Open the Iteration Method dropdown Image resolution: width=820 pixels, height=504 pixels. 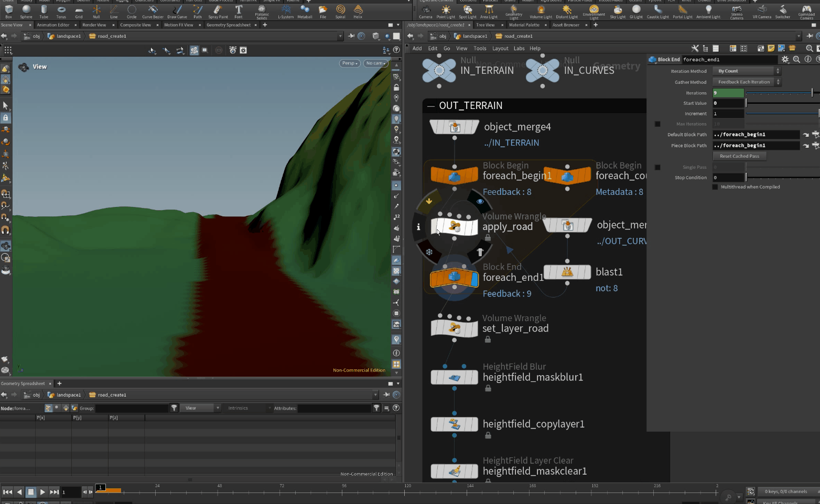point(746,71)
